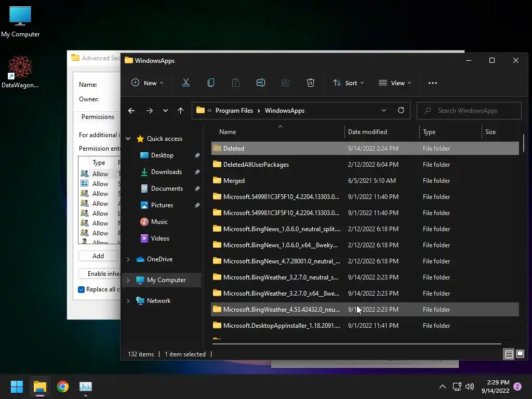
Task: Click the Share icon in toolbar
Action: pyautogui.click(x=286, y=83)
